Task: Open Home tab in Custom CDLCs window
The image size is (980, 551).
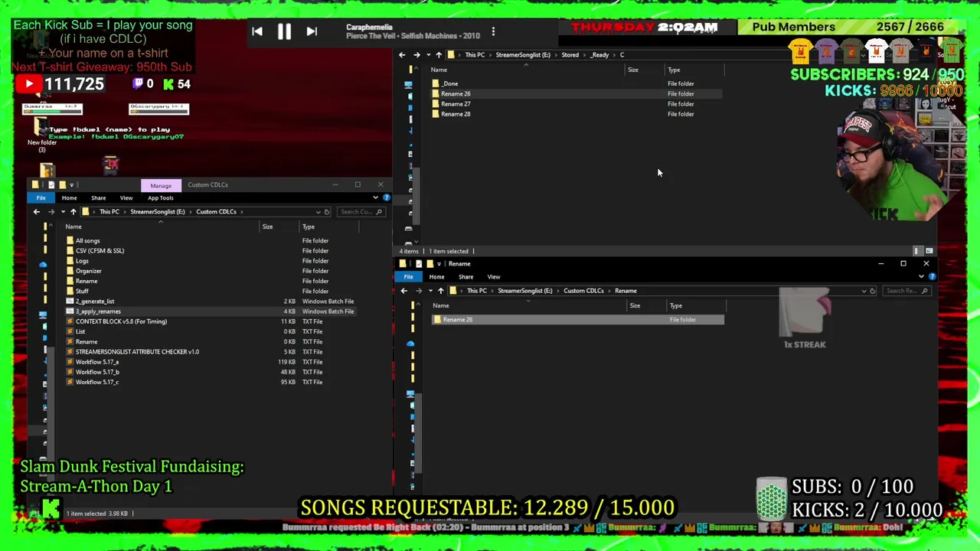Action: [x=69, y=197]
